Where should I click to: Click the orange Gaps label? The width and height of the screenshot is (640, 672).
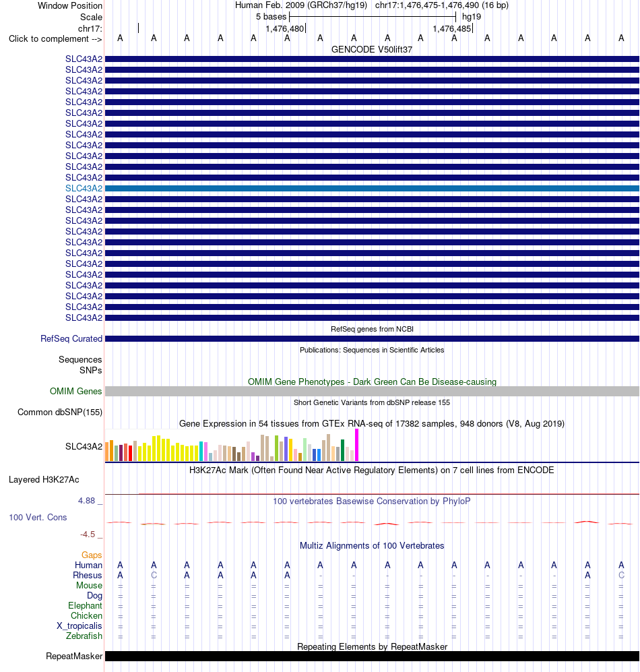click(x=92, y=555)
